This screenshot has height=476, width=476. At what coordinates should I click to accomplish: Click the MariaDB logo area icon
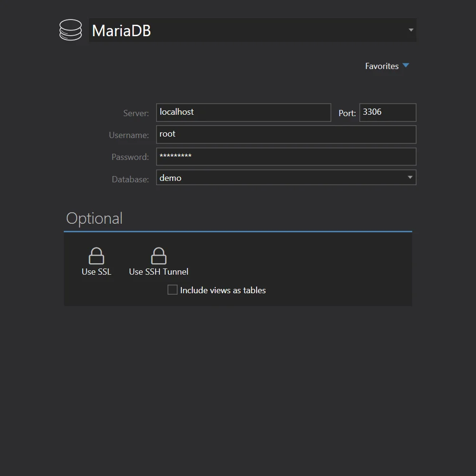[x=70, y=30]
